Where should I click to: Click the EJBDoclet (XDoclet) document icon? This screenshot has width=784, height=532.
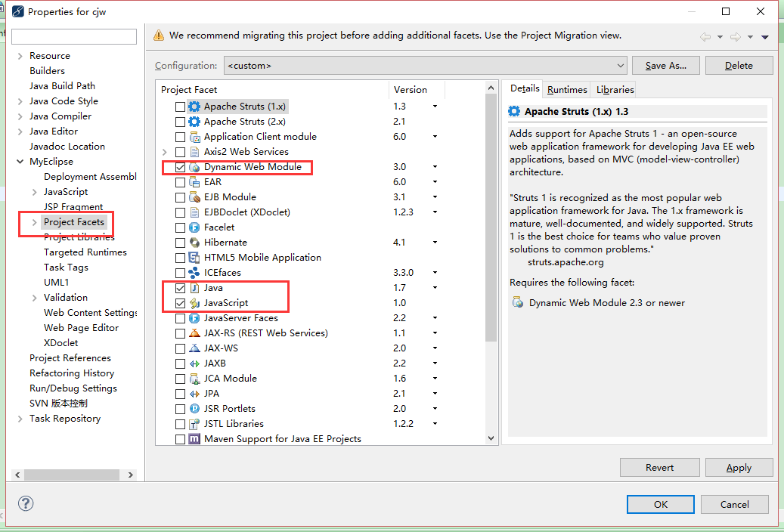tap(194, 212)
